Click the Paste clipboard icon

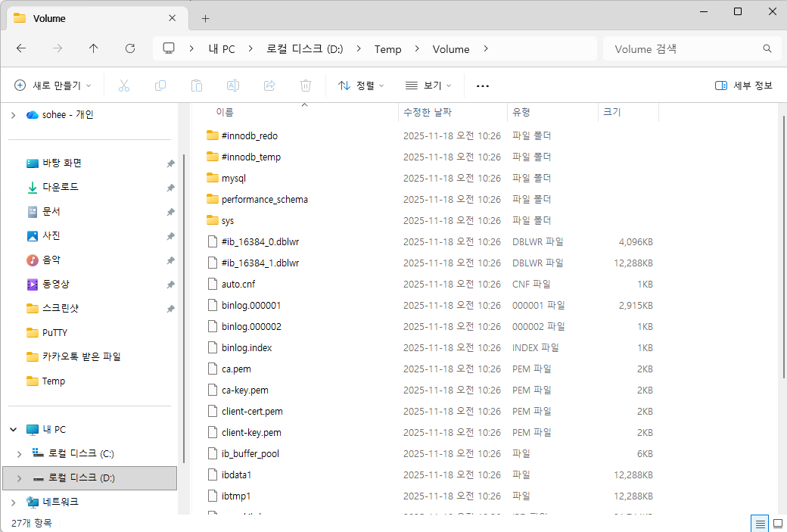[x=197, y=86]
